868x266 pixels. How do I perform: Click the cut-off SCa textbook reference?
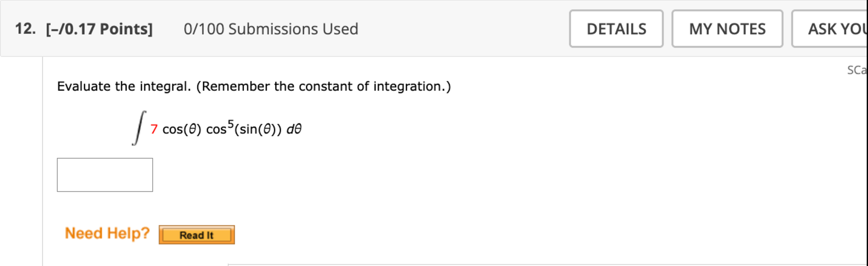coord(857,70)
